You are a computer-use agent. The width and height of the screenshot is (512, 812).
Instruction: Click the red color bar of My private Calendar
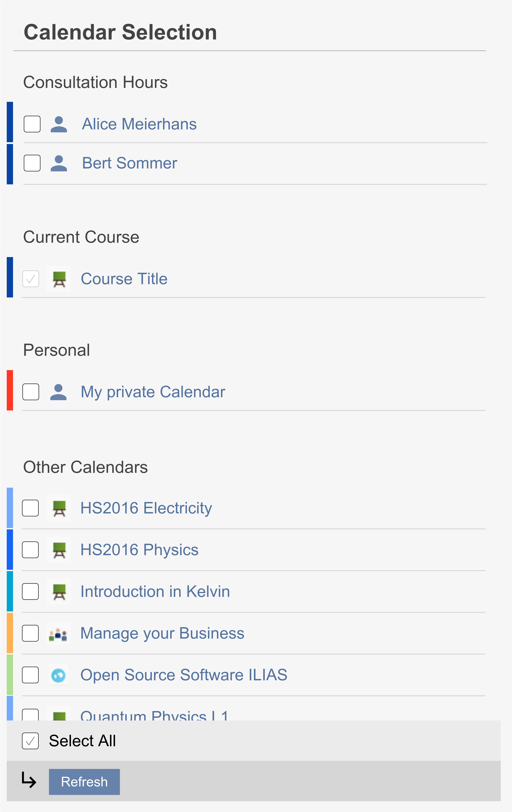pyautogui.click(x=10, y=390)
